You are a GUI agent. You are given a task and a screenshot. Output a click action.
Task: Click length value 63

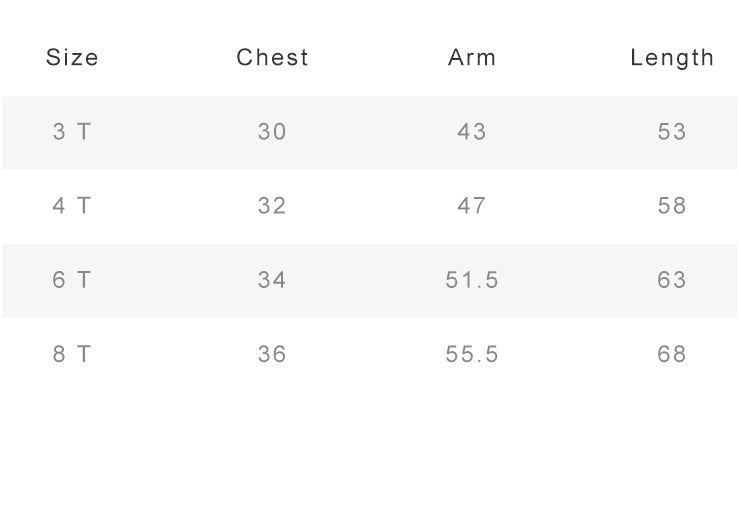[672, 279]
